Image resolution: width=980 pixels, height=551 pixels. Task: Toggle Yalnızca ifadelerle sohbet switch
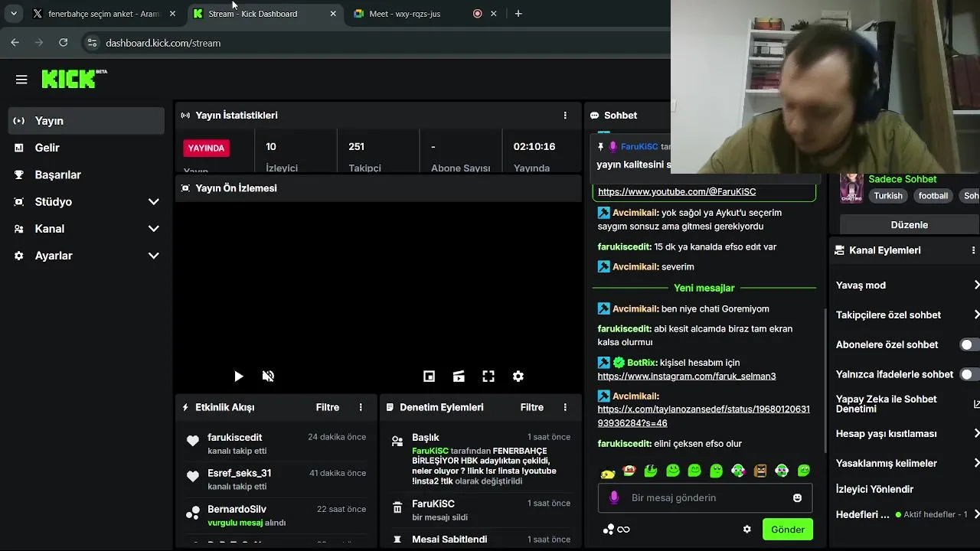969,375
